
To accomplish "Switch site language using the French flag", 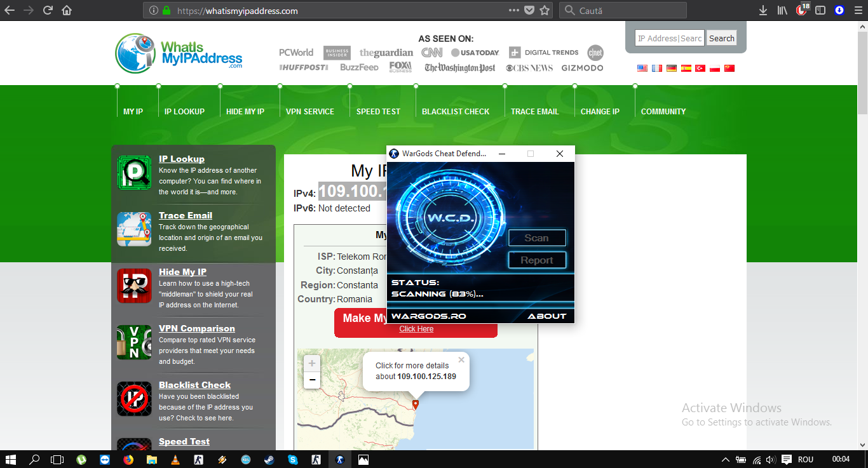I will click(x=657, y=68).
